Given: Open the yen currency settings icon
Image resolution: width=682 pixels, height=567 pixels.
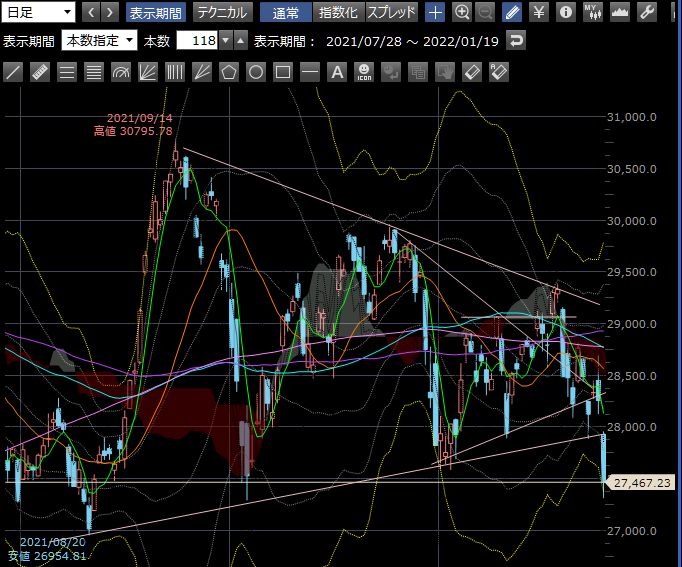Looking at the screenshot, I should (539, 13).
